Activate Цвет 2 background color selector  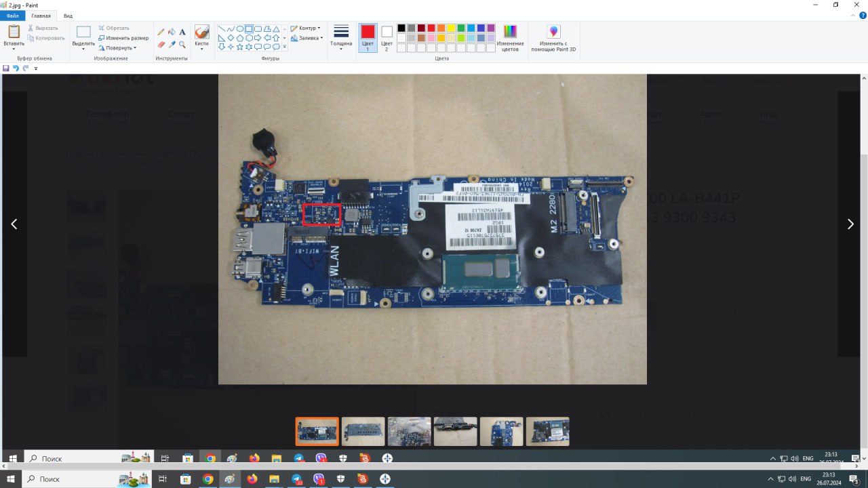[387, 37]
